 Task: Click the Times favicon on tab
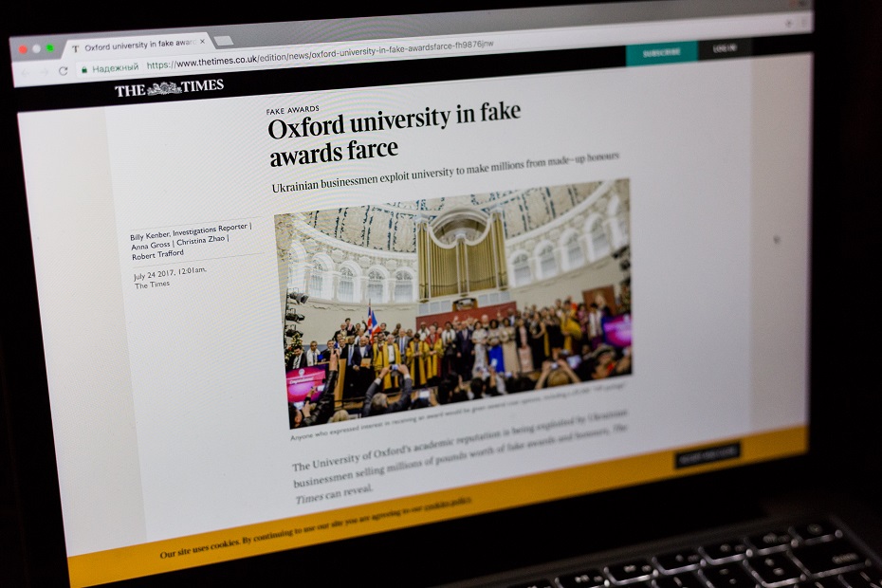pos(75,49)
